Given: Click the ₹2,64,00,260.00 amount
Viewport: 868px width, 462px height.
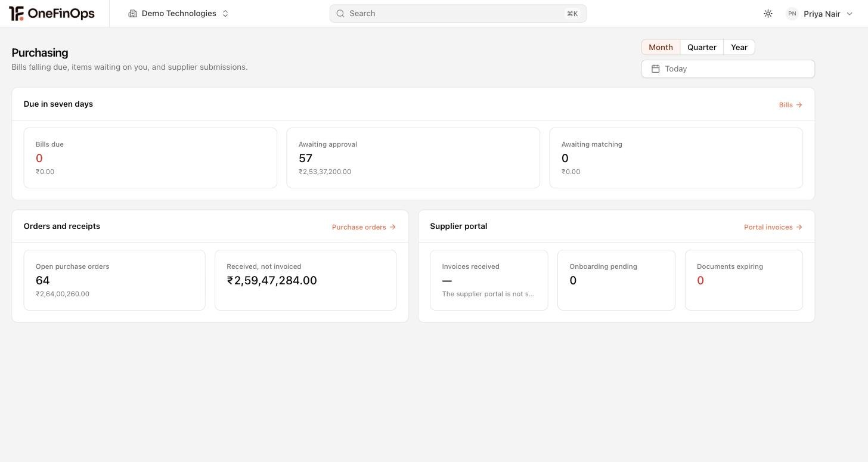Looking at the screenshot, I should click(63, 294).
